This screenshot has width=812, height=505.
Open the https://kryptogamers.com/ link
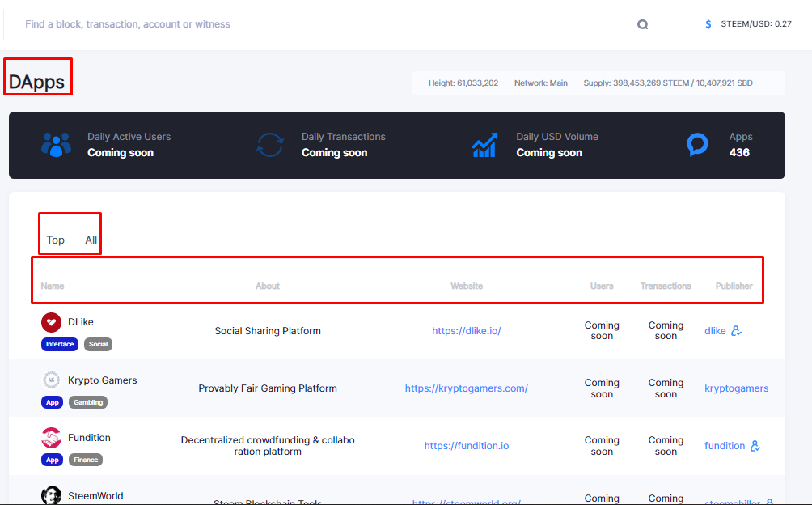point(467,388)
